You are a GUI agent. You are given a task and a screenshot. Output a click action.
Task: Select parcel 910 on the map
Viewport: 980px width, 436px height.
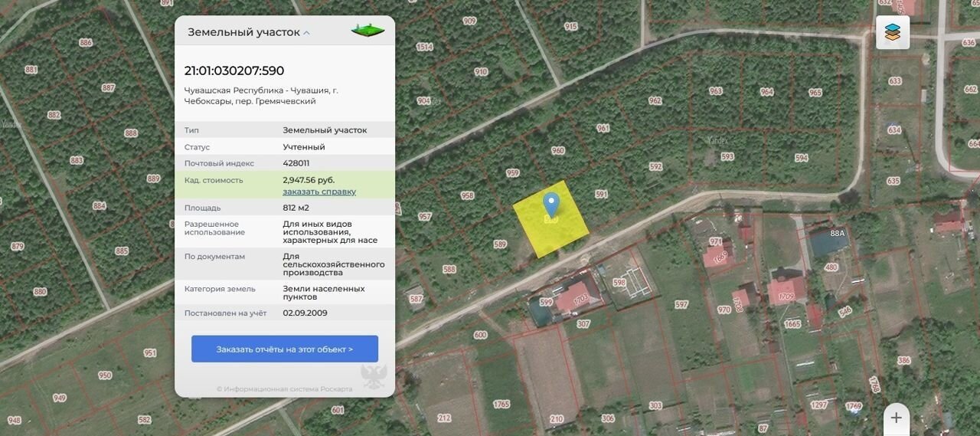pyautogui.click(x=481, y=72)
